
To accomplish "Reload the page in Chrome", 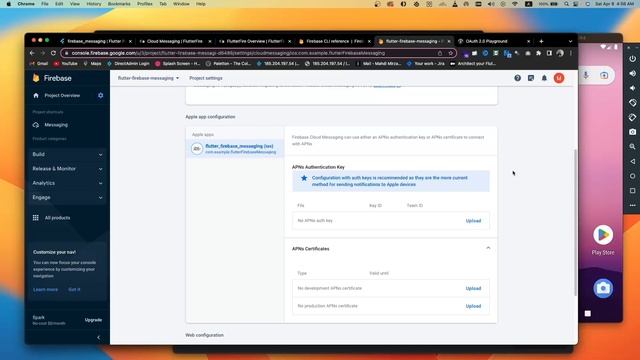I will [x=53, y=53].
